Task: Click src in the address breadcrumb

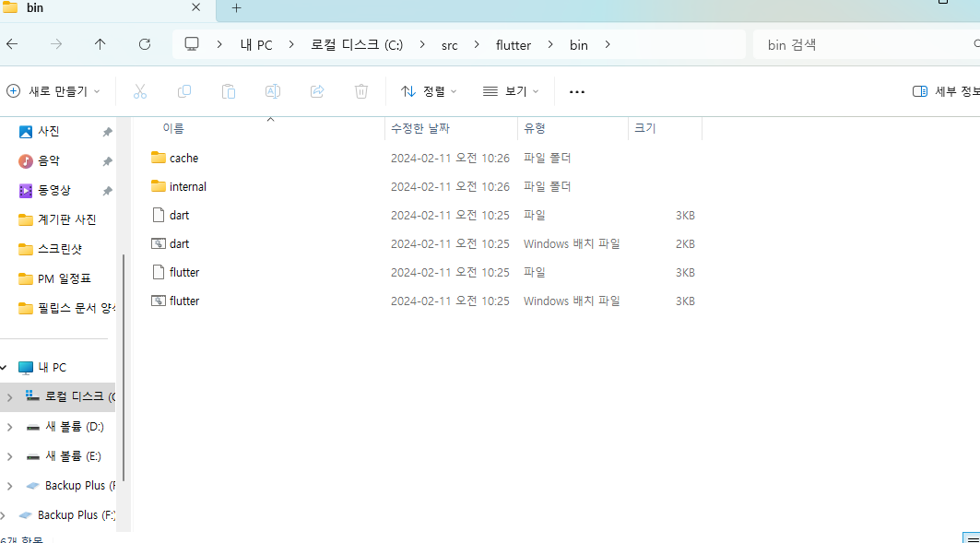Action: click(x=449, y=45)
